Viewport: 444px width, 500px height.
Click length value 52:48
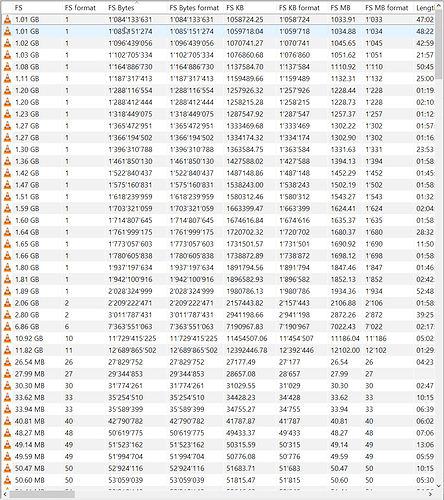[425, 291]
